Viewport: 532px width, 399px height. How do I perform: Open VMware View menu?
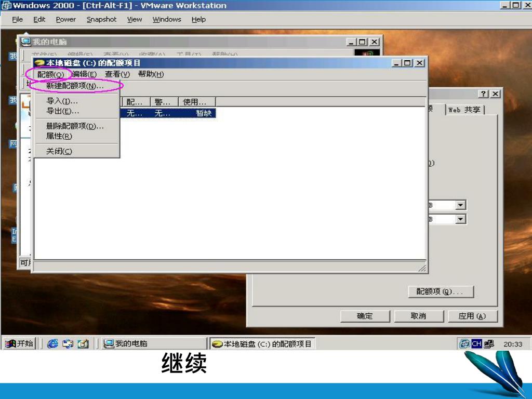click(135, 19)
